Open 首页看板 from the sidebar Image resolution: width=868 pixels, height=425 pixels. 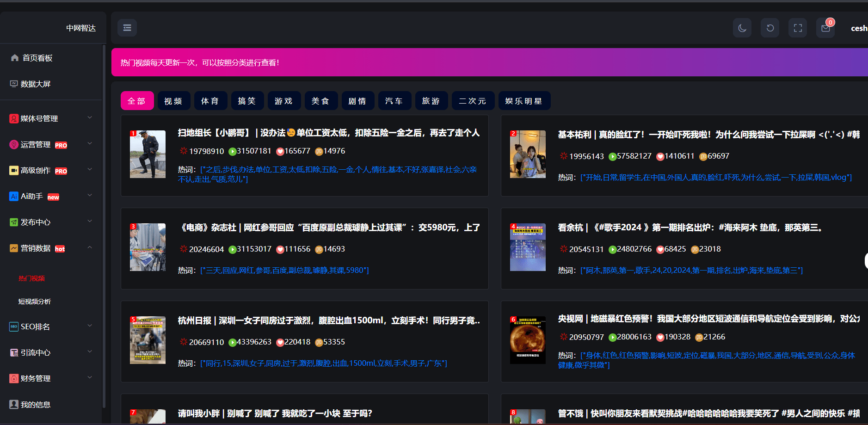(37, 58)
